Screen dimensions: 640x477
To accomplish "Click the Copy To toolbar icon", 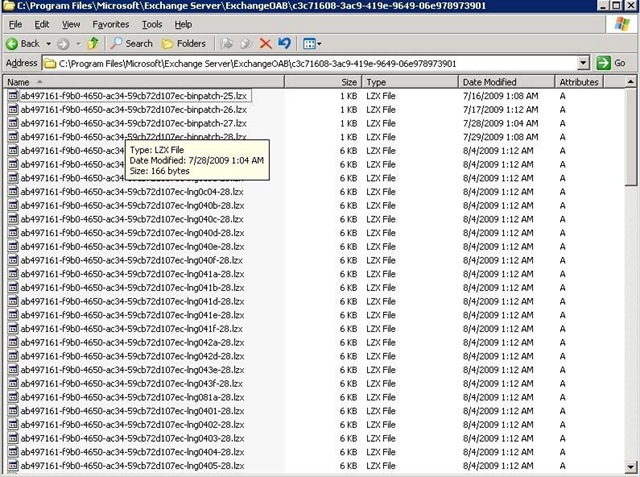I will tap(246, 44).
